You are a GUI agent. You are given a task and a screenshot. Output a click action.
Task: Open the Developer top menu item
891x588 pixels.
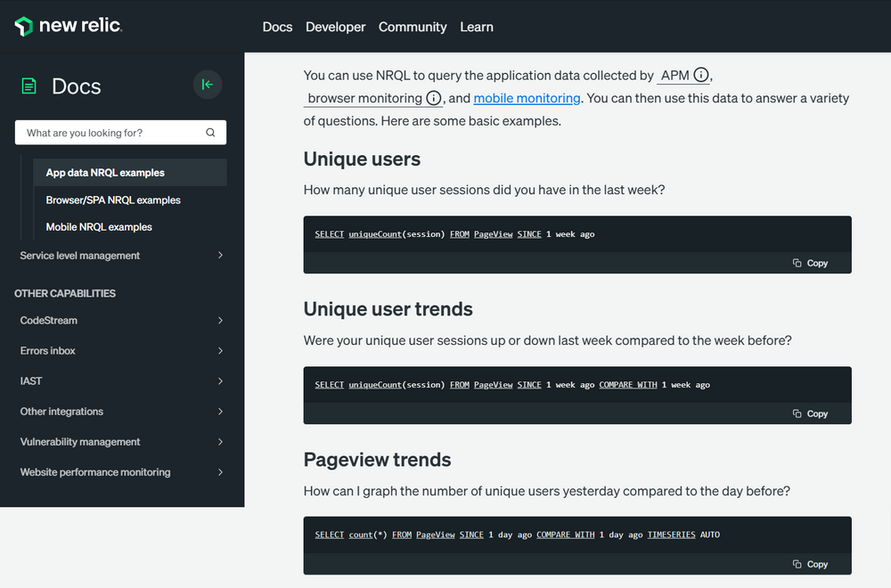coord(335,27)
